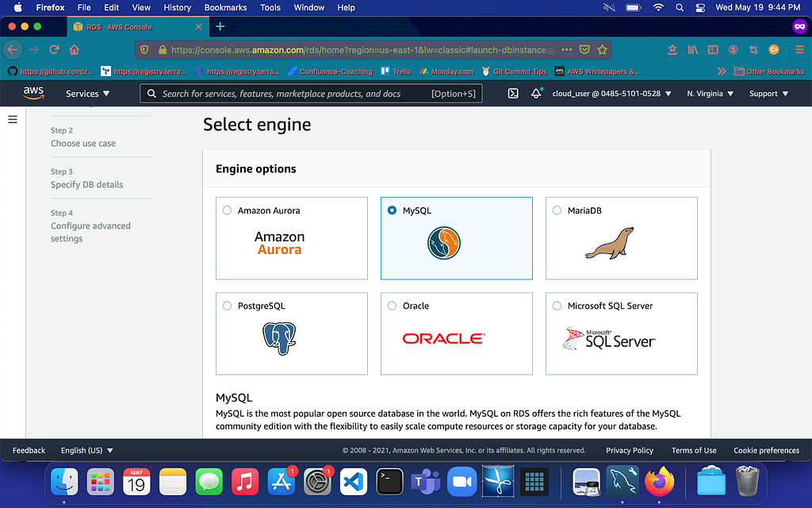Reload the current page
This screenshot has height=508, width=812.
coord(54,50)
